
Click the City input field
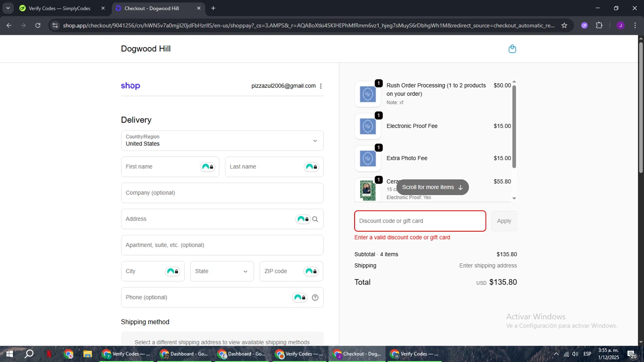click(152, 271)
